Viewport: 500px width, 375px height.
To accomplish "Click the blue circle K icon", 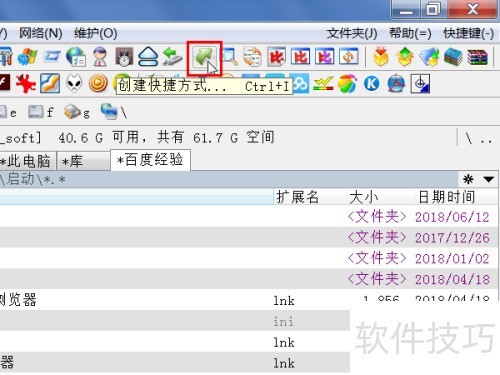I will pyautogui.click(x=372, y=83).
